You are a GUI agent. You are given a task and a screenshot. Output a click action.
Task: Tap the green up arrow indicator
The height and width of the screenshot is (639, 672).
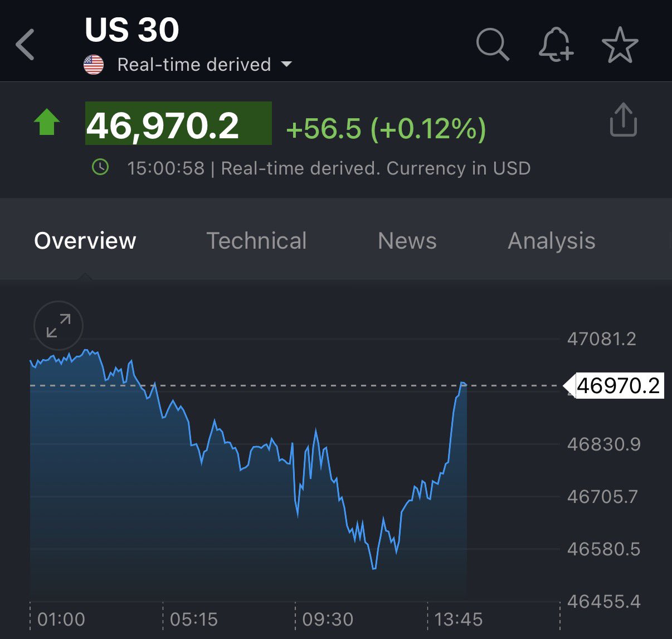[x=47, y=122]
